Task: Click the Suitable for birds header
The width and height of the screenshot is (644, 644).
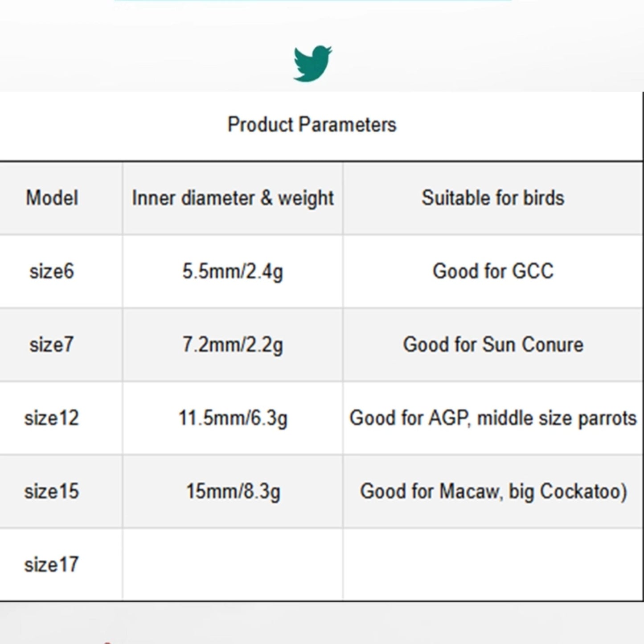Action: [x=492, y=198]
